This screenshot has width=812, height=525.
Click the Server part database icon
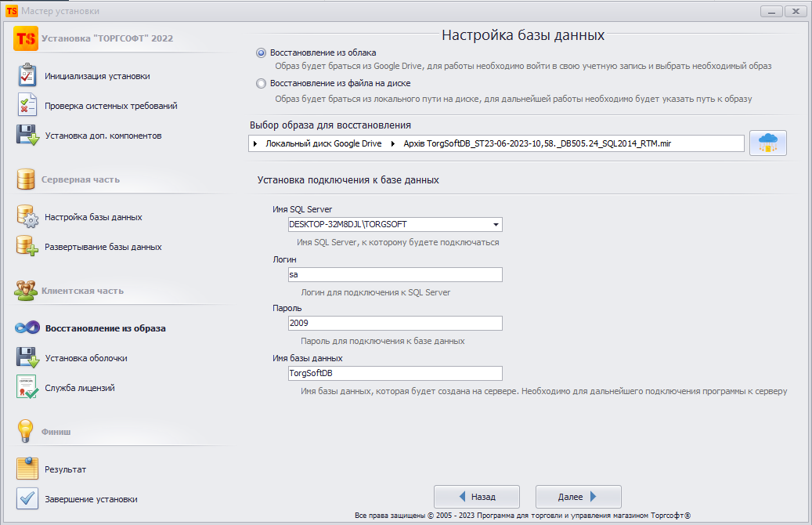26,179
